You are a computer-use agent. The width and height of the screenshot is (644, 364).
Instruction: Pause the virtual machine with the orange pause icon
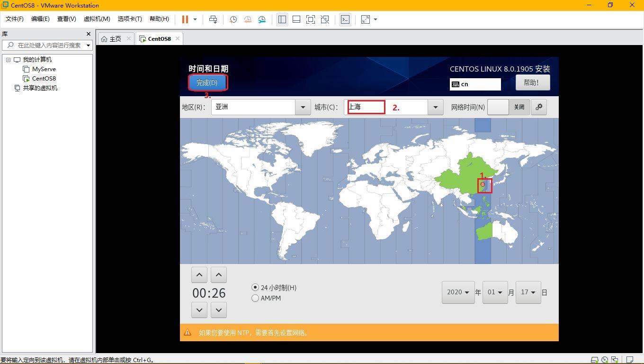185,19
